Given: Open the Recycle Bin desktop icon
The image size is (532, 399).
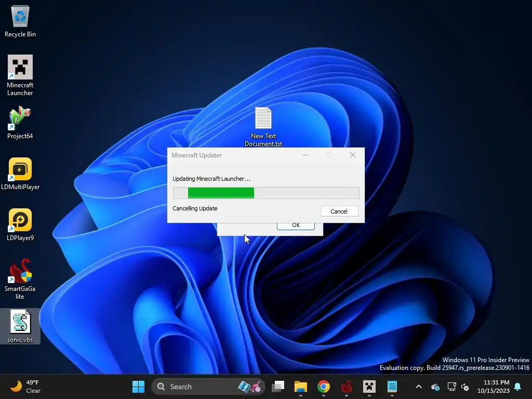Looking at the screenshot, I should tap(20, 21).
